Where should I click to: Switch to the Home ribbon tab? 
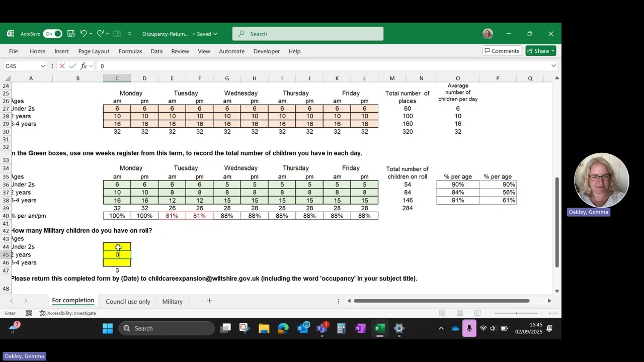(x=37, y=51)
